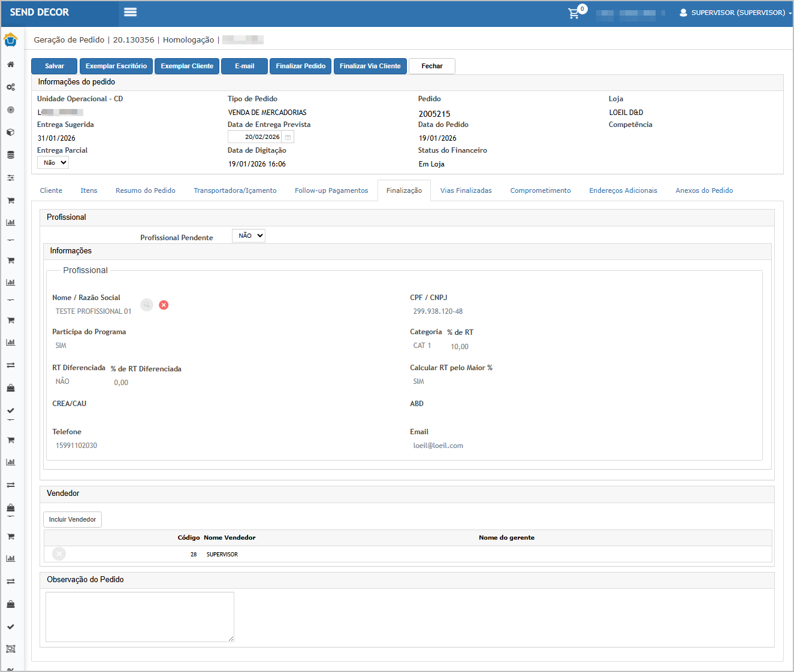Go to the Vias Finalizadas tab
The width and height of the screenshot is (794, 672).
coord(466,190)
